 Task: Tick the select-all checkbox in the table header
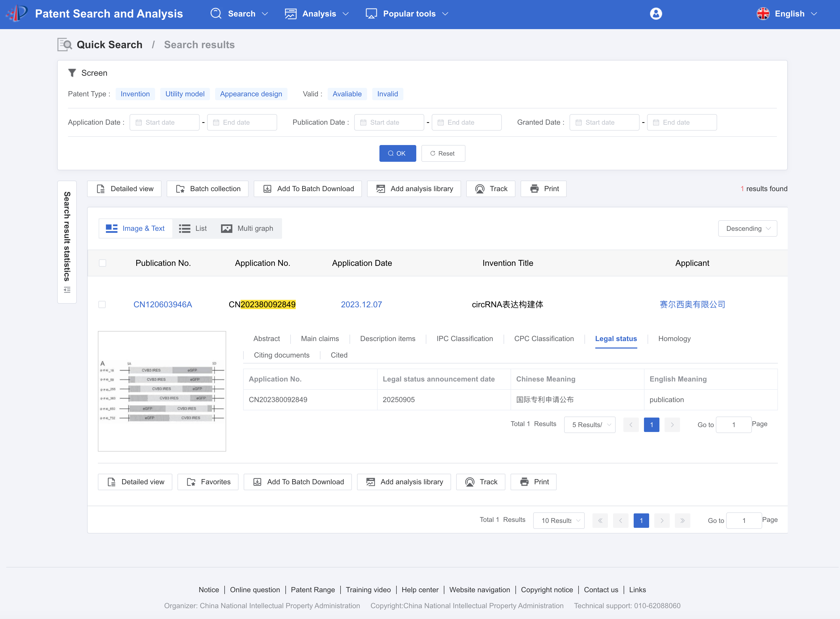tap(102, 263)
